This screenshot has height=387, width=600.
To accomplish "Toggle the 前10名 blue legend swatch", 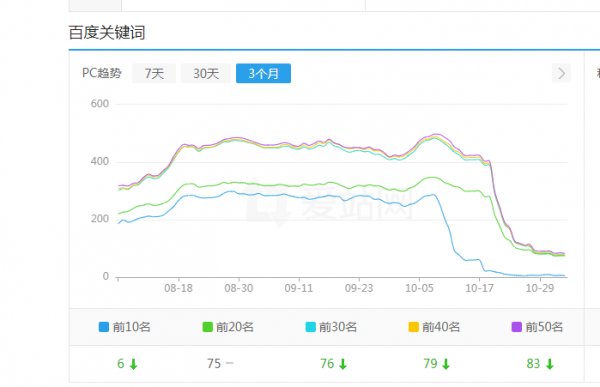I will [x=104, y=327].
